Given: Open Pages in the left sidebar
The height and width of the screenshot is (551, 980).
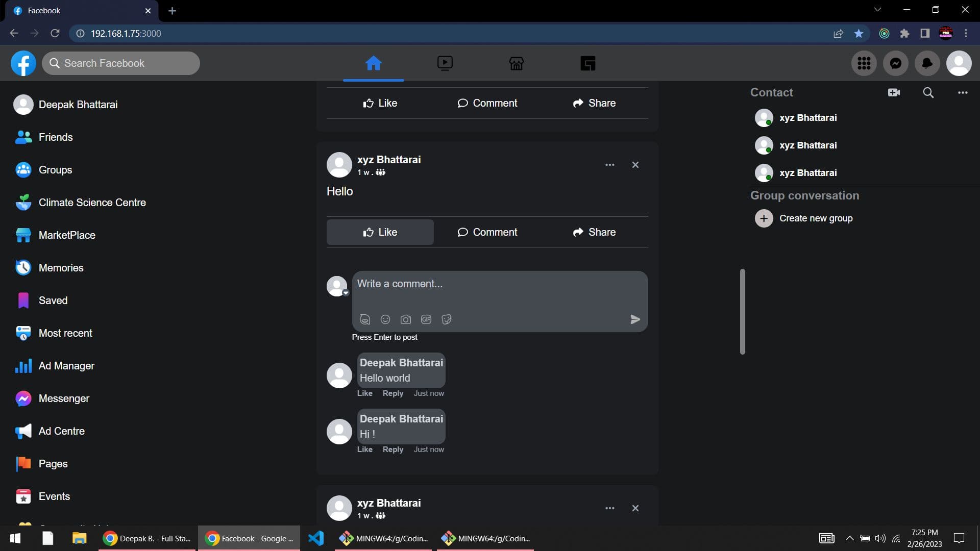Looking at the screenshot, I should pos(42,464).
